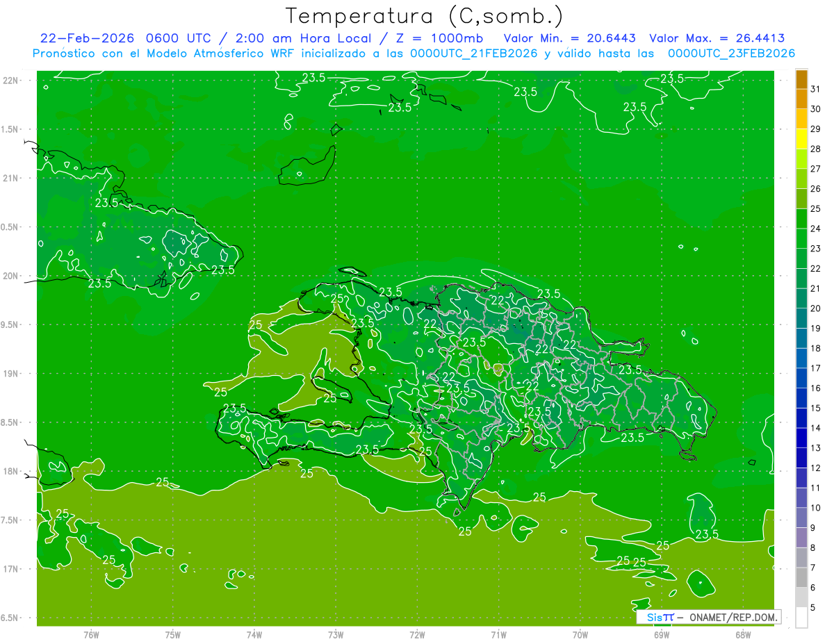Click the Valor Max. = 26.4413 readout
Screen dimensions: 834x644
(717, 38)
